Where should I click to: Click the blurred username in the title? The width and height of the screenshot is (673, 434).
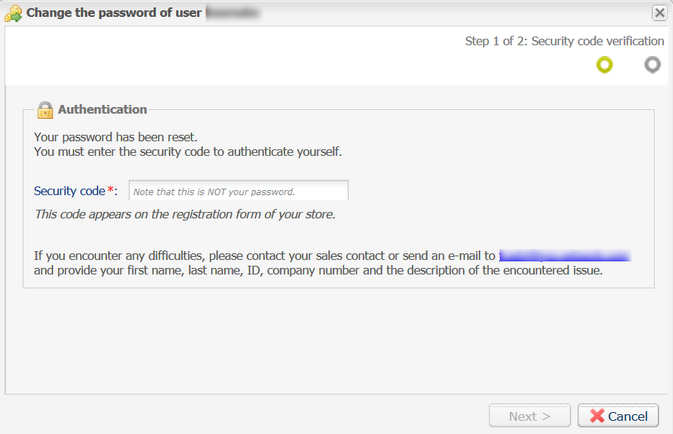[x=232, y=14]
